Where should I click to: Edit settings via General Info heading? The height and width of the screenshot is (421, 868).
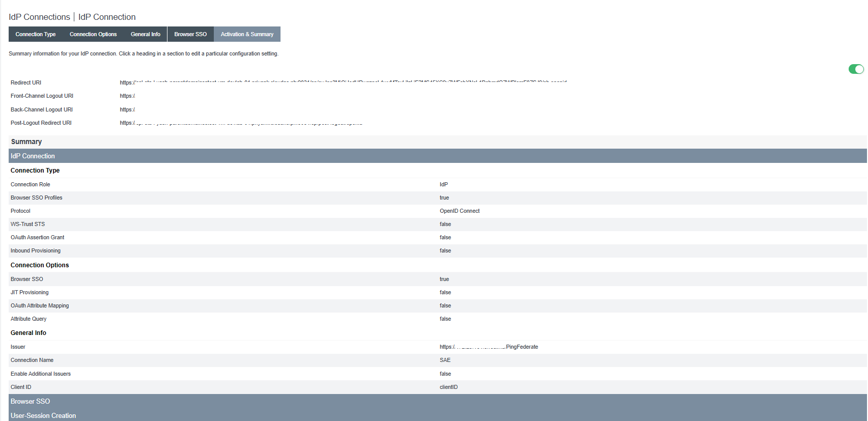tap(29, 333)
